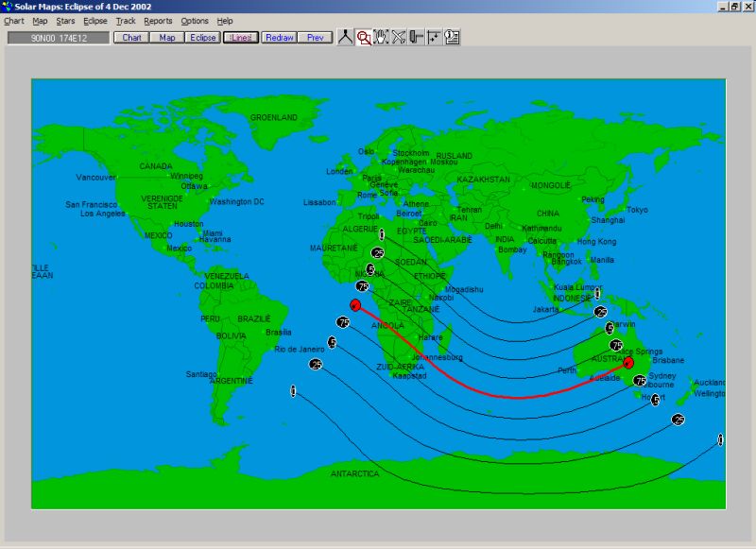This screenshot has height=549, width=756.
Task: Open the Chart menu in menu bar
Action: click(14, 21)
